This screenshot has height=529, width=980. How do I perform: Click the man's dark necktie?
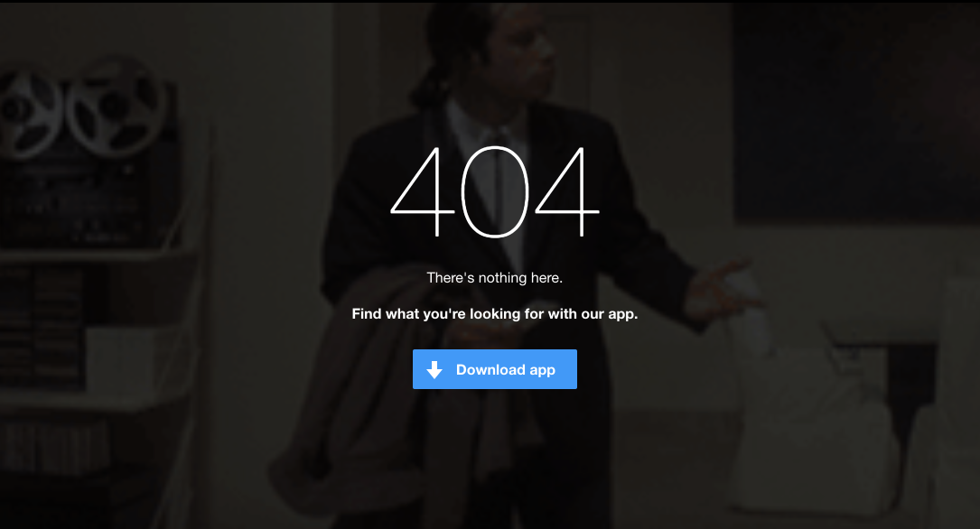click(497, 188)
